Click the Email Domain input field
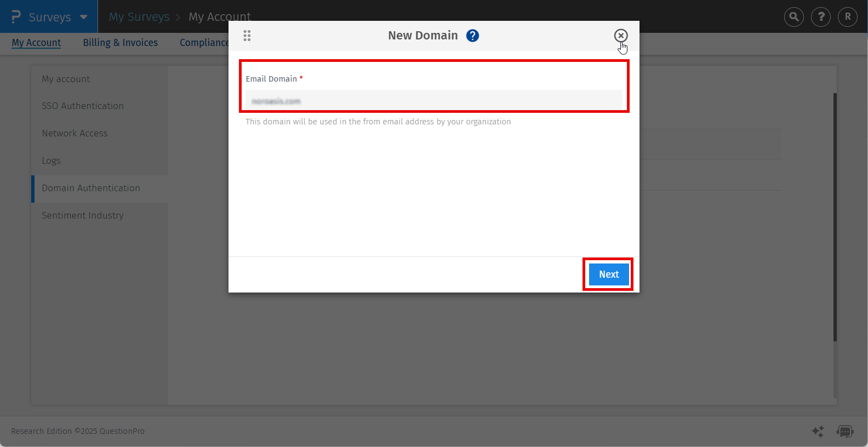The image size is (868, 447). click(x=434, y=101)
